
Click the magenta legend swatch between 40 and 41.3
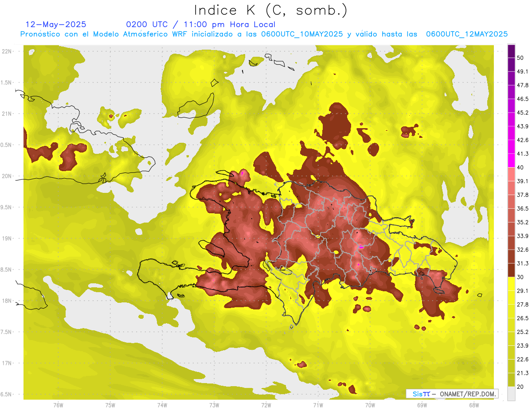(x=512, y=160)
